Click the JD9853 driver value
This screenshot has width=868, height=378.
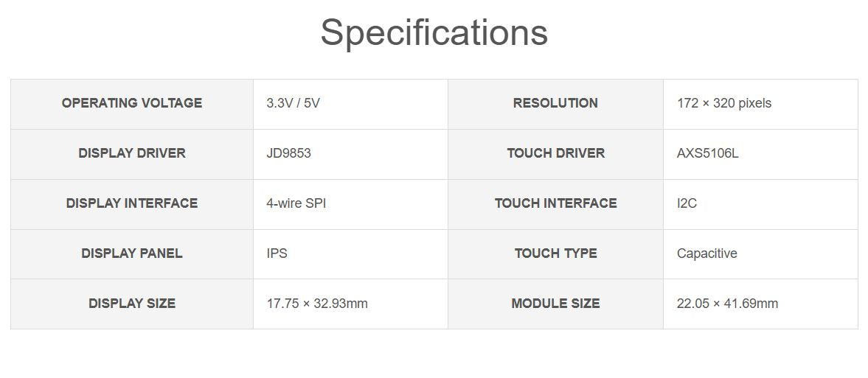click(288, 153)
